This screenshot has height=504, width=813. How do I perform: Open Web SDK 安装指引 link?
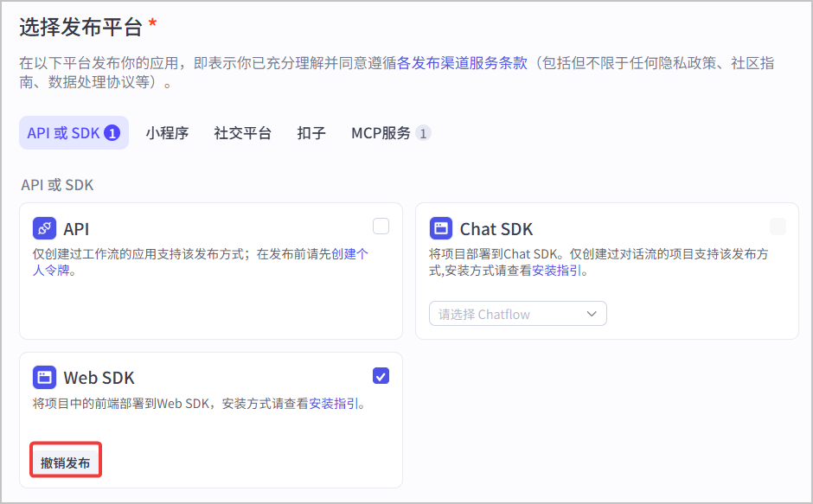click(x=334, y=404)
